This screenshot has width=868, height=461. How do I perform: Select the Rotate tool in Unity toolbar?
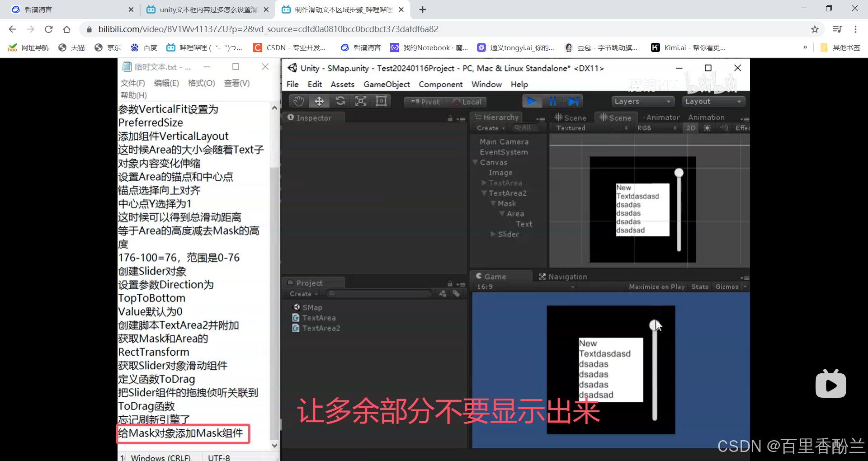[x=340, y=101]
